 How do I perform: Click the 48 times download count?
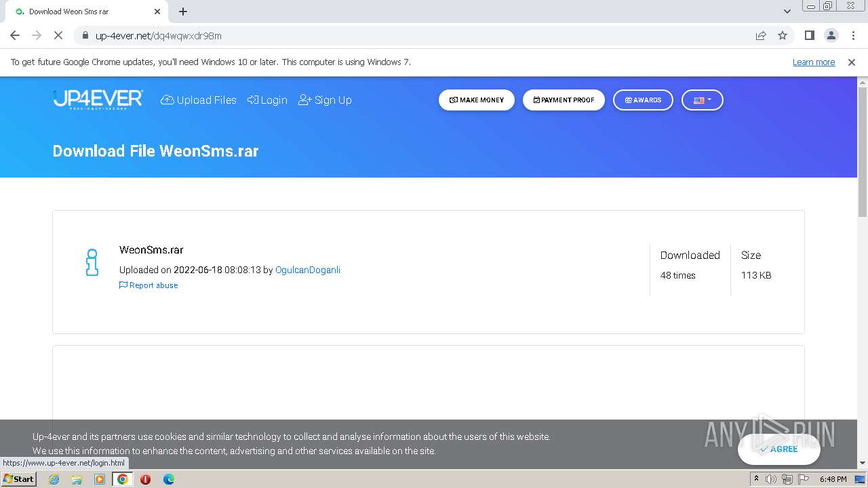click(x=678, y=275)
